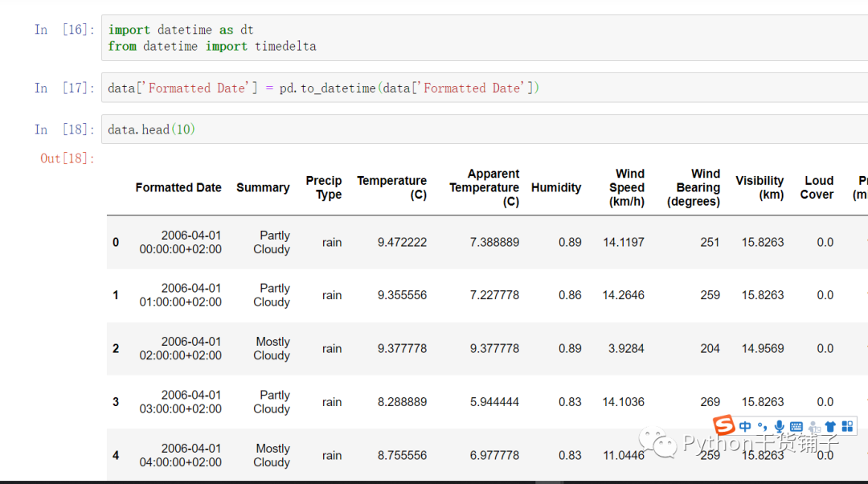Click the Out[18] output prompt

[x=67, y=158]
